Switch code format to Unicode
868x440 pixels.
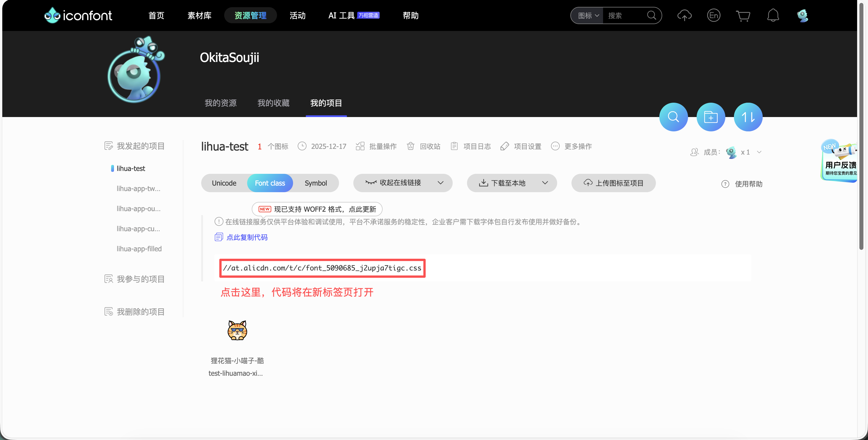tap(224, 183)
